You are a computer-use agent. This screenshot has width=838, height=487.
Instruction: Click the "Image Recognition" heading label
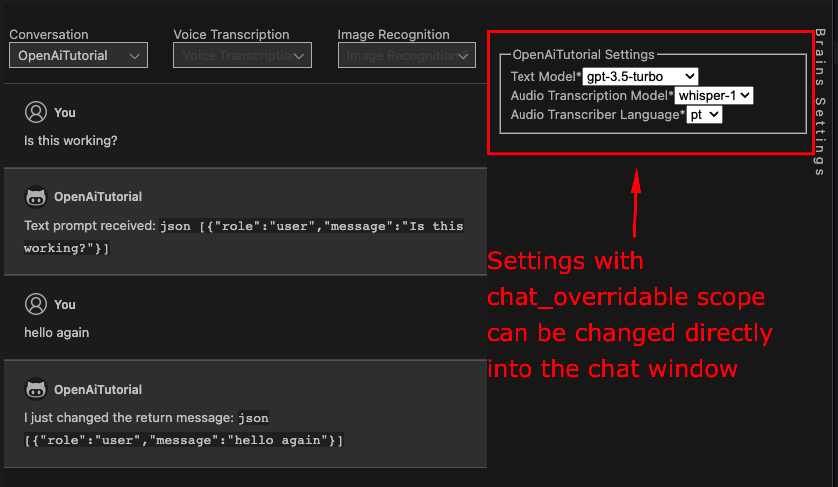pos(393,34)
